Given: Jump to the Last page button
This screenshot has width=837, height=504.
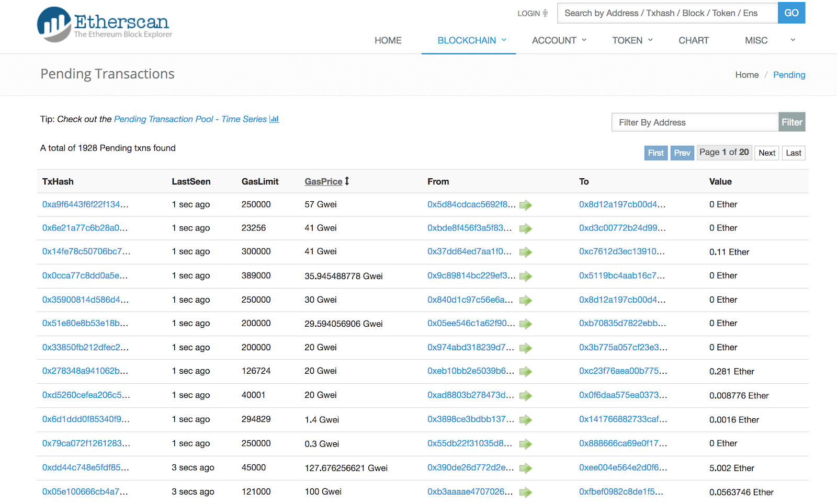Looking at the screenshot, I should tap(794, 153).
